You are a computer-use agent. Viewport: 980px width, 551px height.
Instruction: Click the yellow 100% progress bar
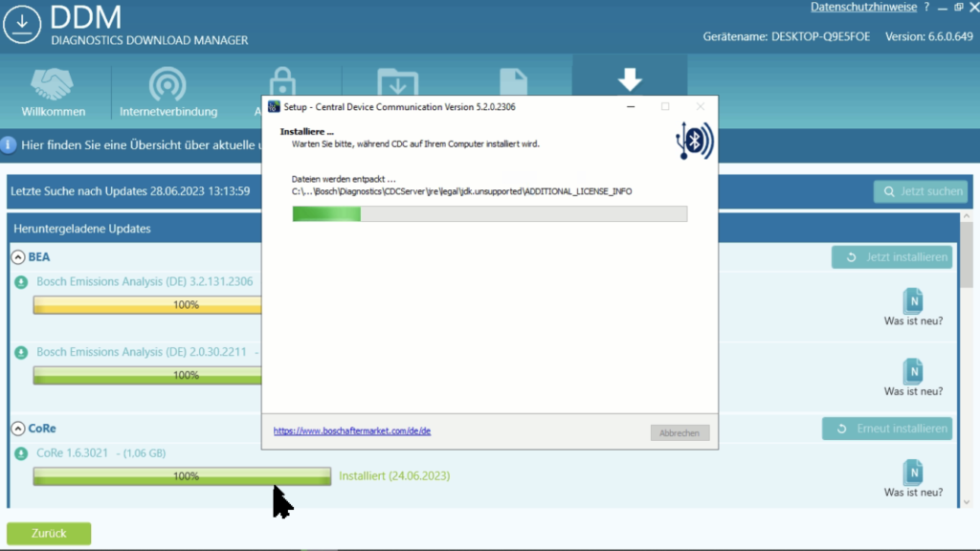[147, 305]
